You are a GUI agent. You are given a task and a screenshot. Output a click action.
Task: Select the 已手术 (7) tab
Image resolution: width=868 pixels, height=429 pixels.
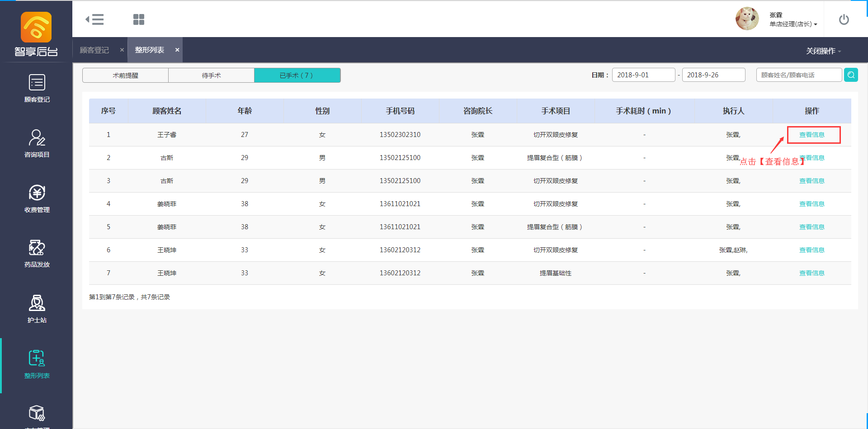pos(297,75)
